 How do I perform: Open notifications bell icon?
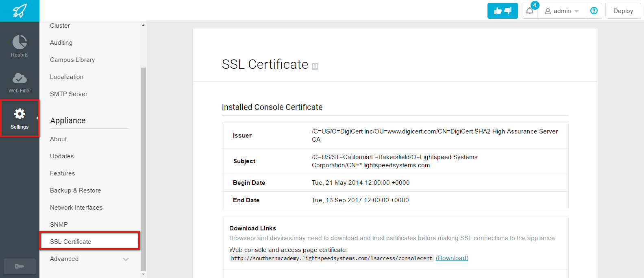pos(529,11)
